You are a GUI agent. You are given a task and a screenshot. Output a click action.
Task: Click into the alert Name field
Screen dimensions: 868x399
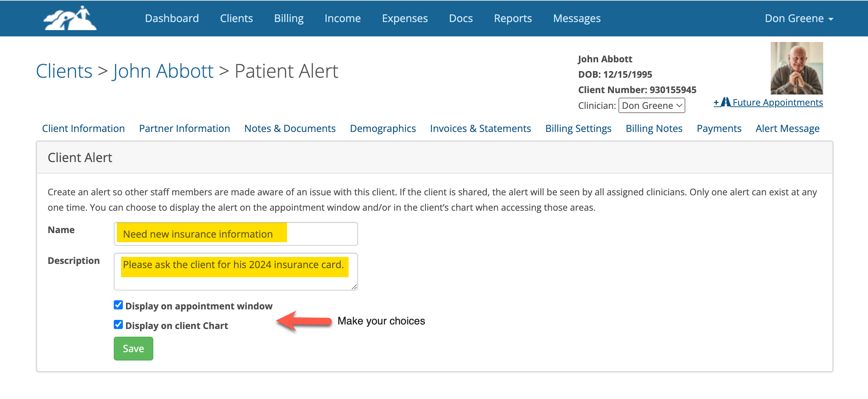coord(236,234)
